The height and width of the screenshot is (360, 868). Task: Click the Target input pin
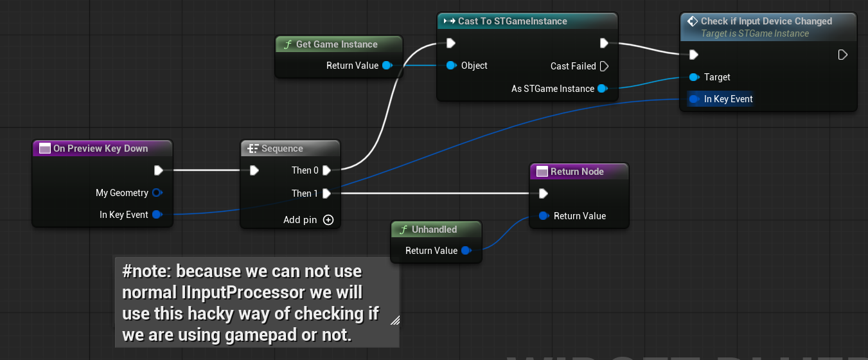[694, 77]
